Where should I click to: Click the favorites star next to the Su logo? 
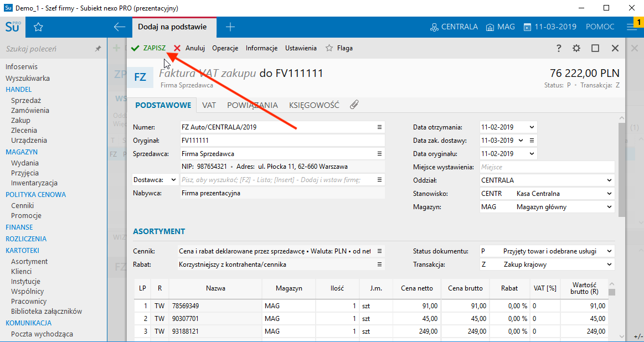pos(38,26)
